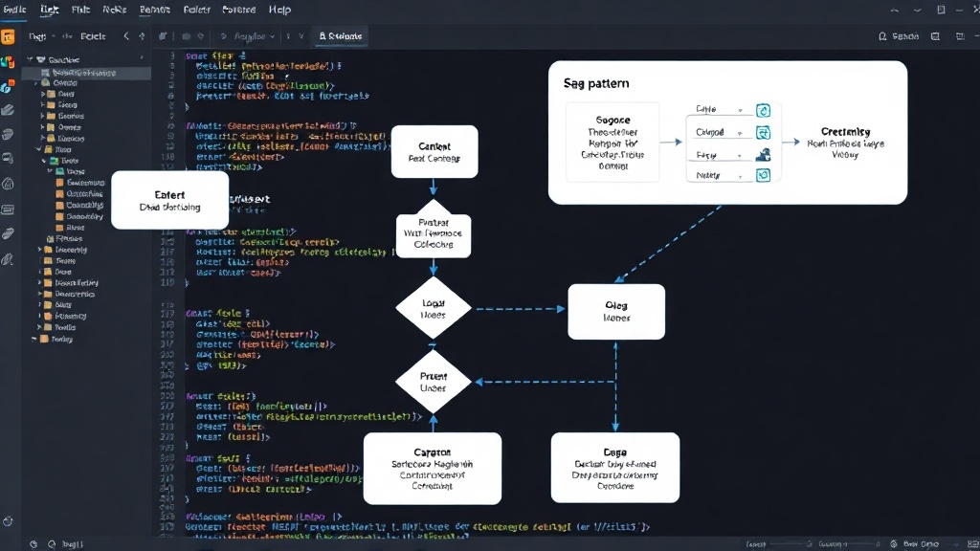
Task: Select the "Oleg" box in the diagram
Action: (x=616, y=312)
